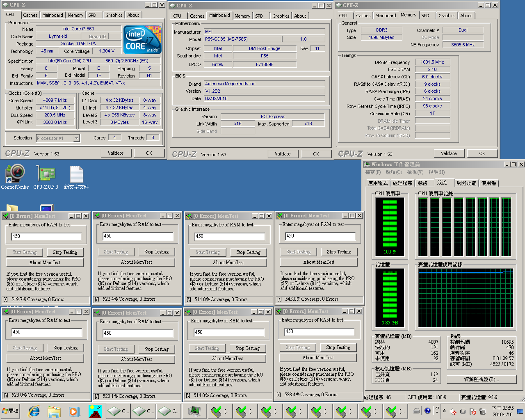Click RAM megabytes field in 528.4% coverage MemTest
The image size is (525, 420).
pos(320,331)
